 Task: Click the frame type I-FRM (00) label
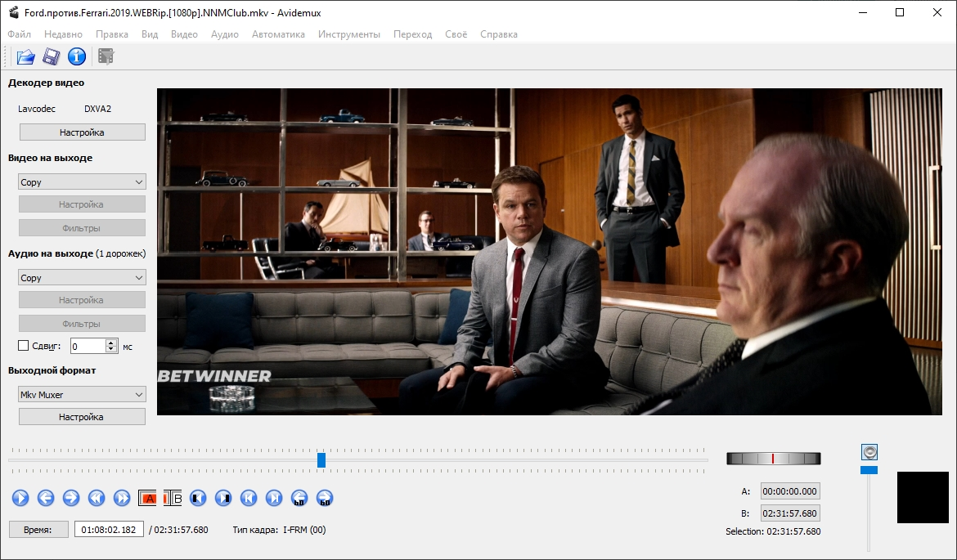(304, 530)
